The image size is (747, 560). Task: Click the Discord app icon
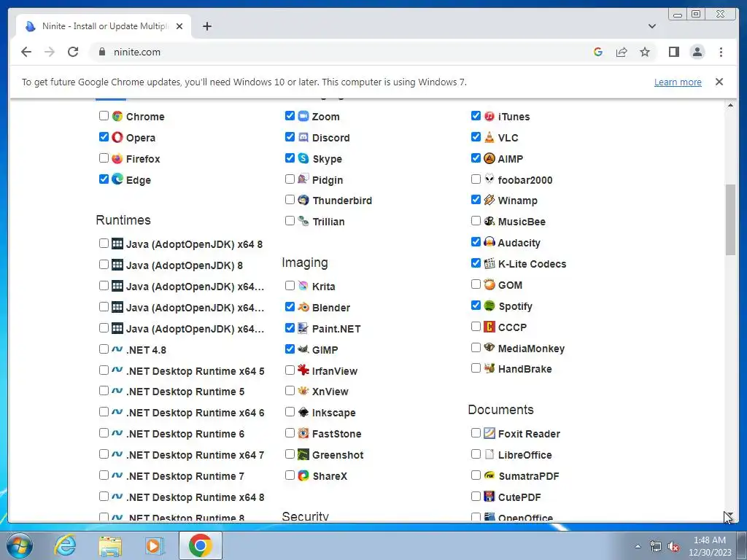pyautogui.click(x=303, y=137)
